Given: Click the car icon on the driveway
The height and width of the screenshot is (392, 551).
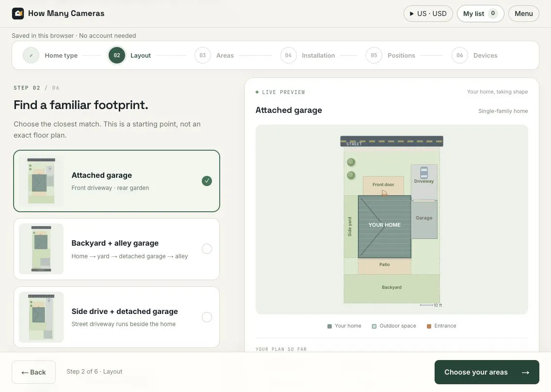Looking at the screenshot, I should 424,172.
